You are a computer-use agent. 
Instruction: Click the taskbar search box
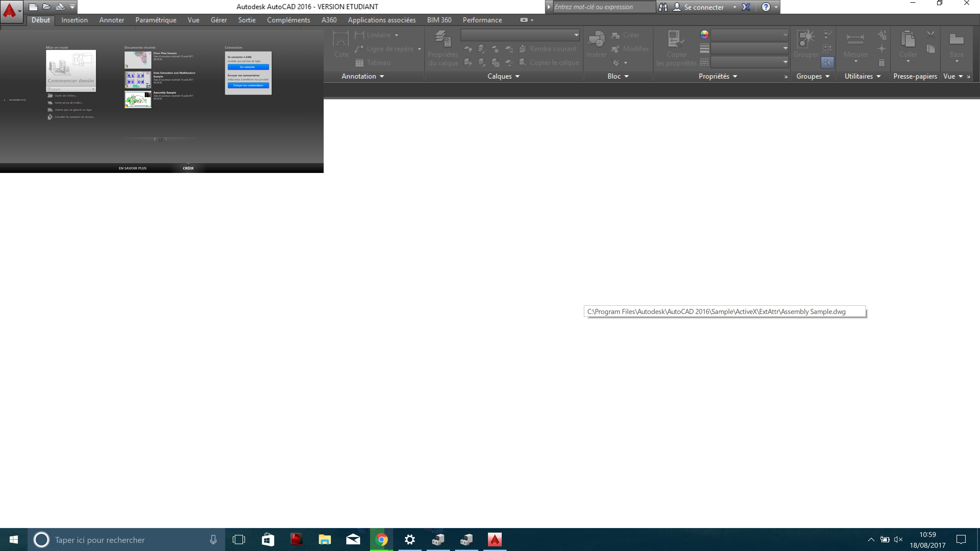126,540
